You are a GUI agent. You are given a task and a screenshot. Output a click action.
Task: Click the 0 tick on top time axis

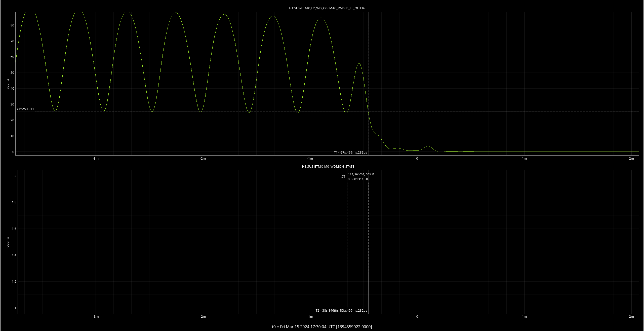tap(417, 158)
